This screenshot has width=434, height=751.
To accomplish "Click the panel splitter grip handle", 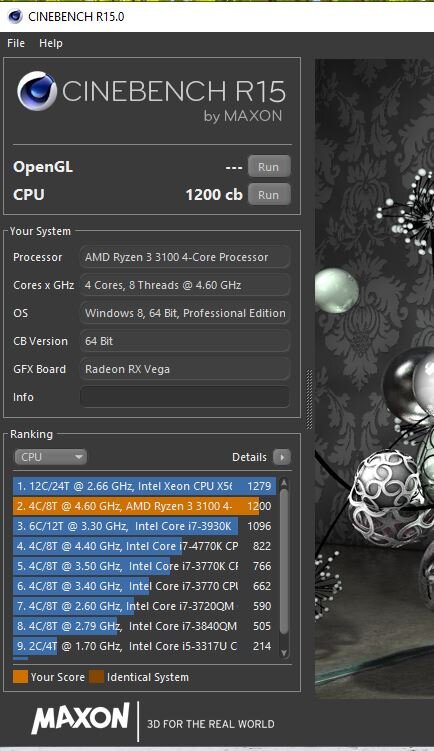I will pyautogui.click(x=308, y=399).
